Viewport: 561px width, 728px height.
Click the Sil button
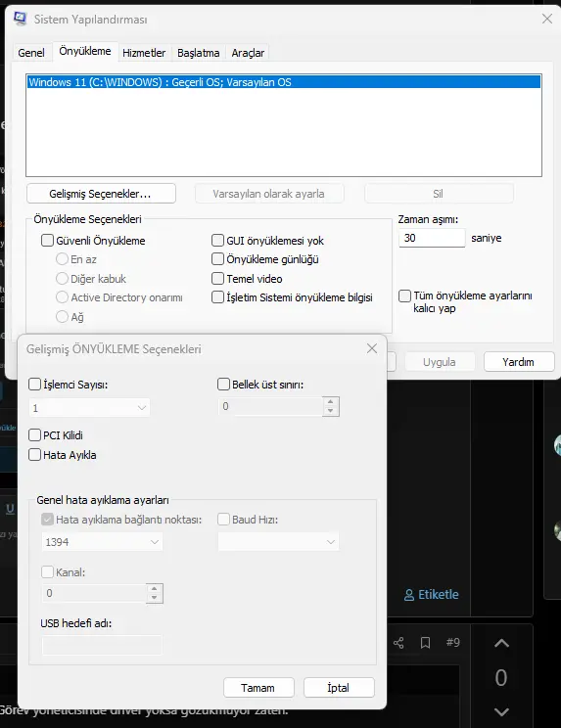[438, 194]
